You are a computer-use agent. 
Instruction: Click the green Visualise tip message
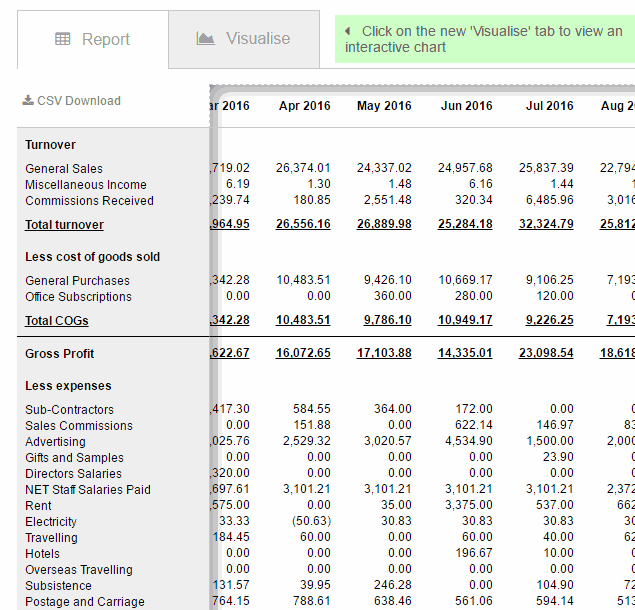pyautogui.click(x=485, y=39)
